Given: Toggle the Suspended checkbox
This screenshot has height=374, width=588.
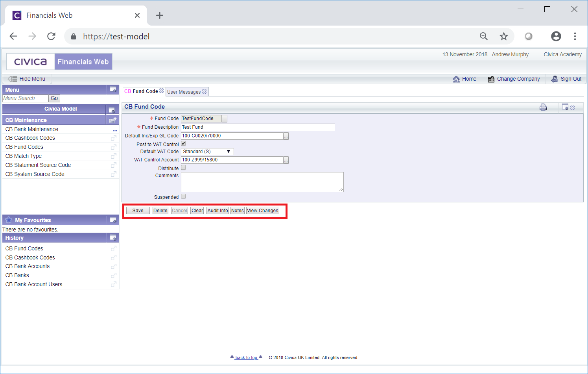Looking at the screenshot, I should pyautogui.click(x=183, y=196).
